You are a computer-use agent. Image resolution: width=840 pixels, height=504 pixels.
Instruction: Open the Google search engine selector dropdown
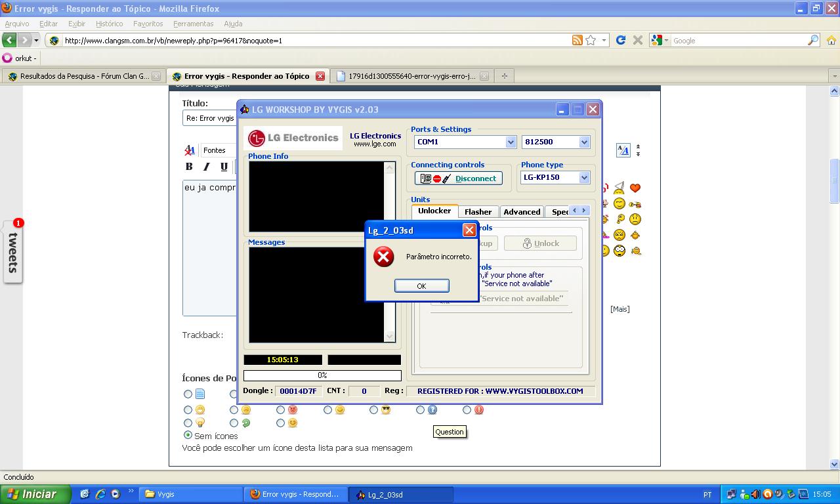point(659,40)
